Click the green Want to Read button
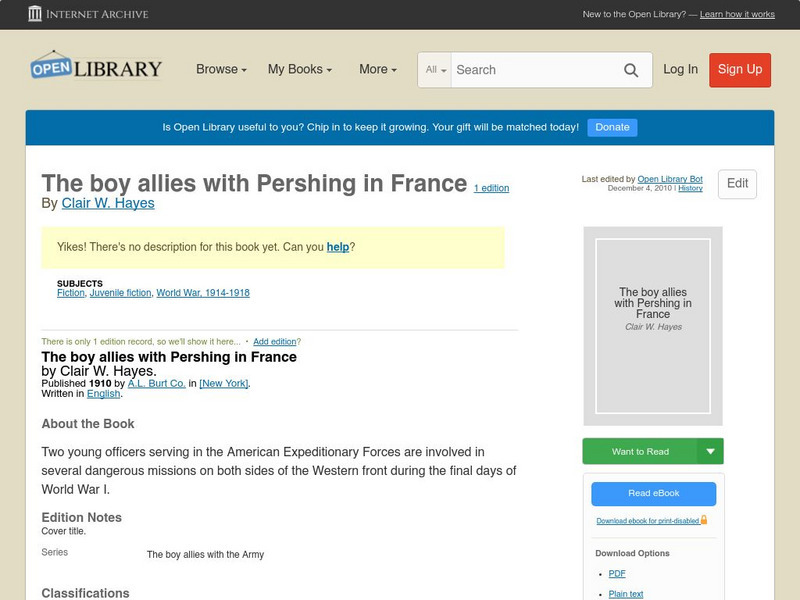Viewport: 800px width, 600px height. [643, 451]
